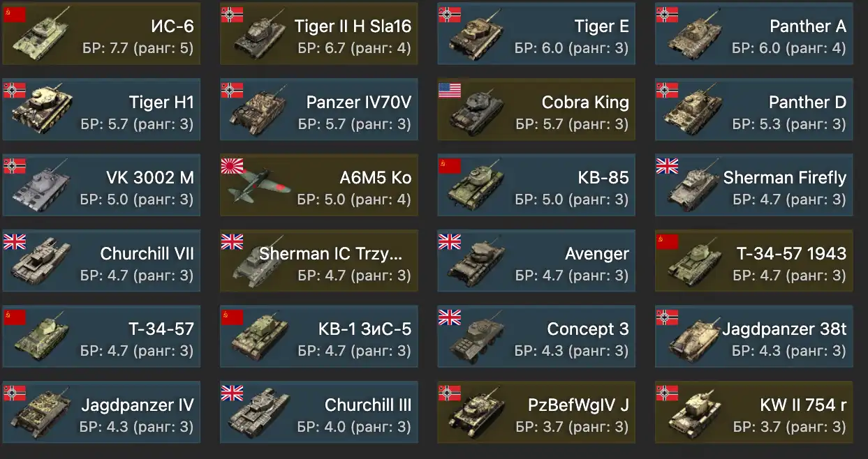The width and height of the screenshot is (868, 459).
Task: Click the Japanese flag on A6M5 Ko
Action: click(232, 165)
